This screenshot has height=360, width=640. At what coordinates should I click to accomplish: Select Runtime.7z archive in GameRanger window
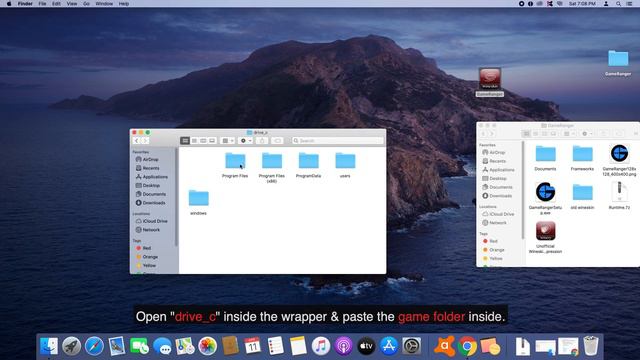tap(619, 192)
